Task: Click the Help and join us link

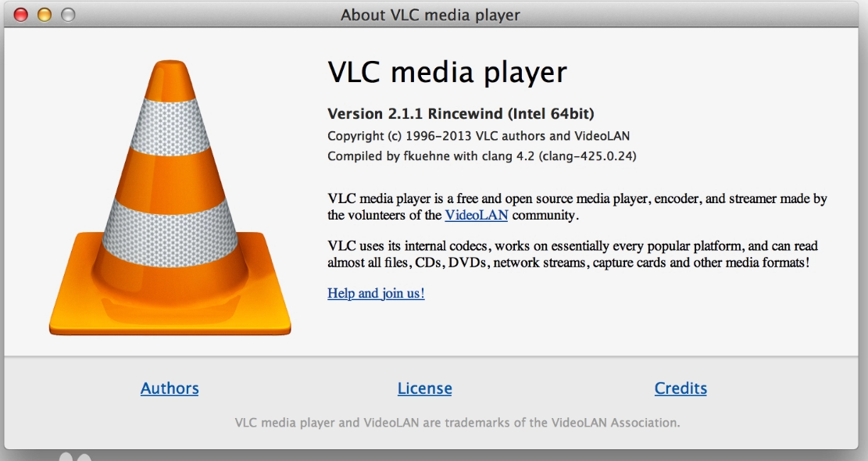Action: tap(374, 293)
